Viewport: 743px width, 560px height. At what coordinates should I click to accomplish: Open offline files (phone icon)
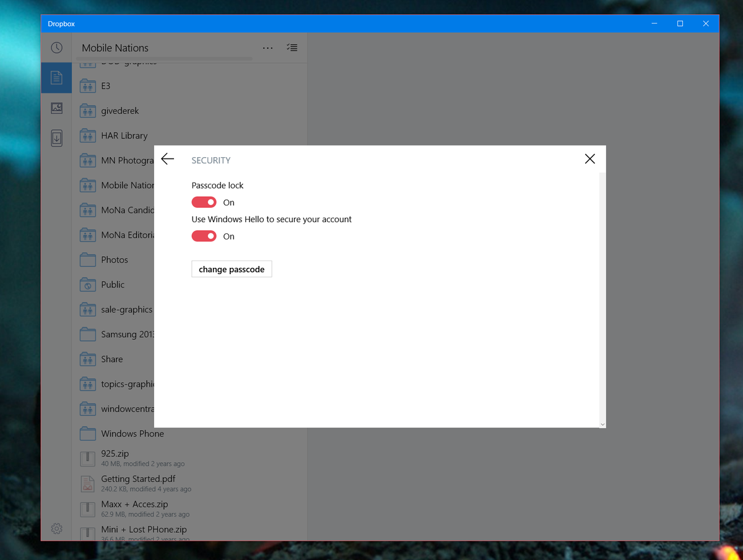tap(56, 138)
